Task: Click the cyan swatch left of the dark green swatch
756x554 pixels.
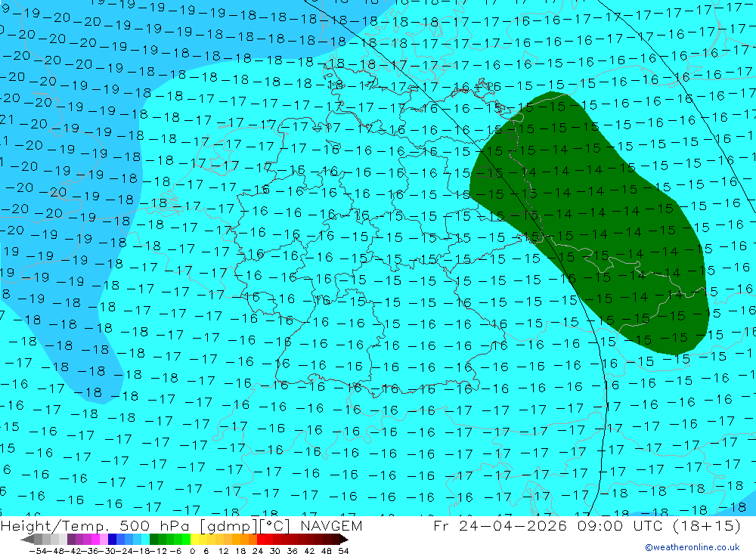Action: [146, 540]
